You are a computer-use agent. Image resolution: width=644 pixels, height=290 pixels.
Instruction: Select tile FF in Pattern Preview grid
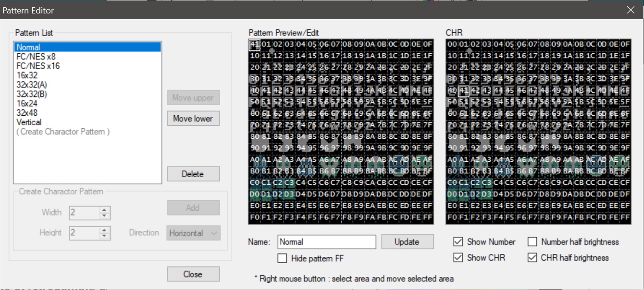tap(428, 217)
